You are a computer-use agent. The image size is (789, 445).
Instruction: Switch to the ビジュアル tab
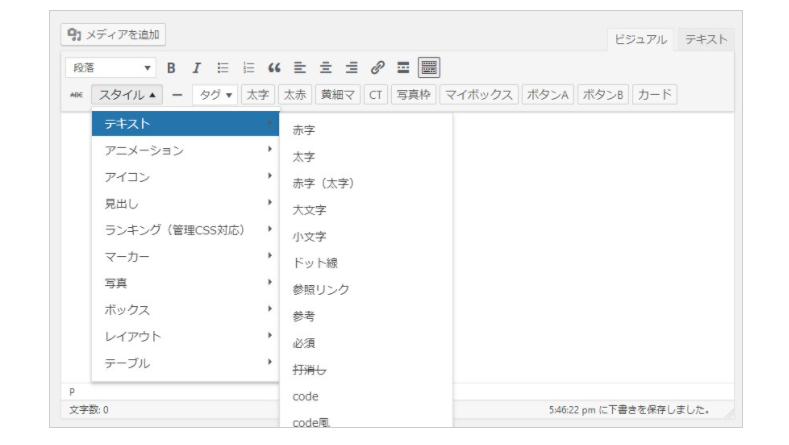point(640,39)
